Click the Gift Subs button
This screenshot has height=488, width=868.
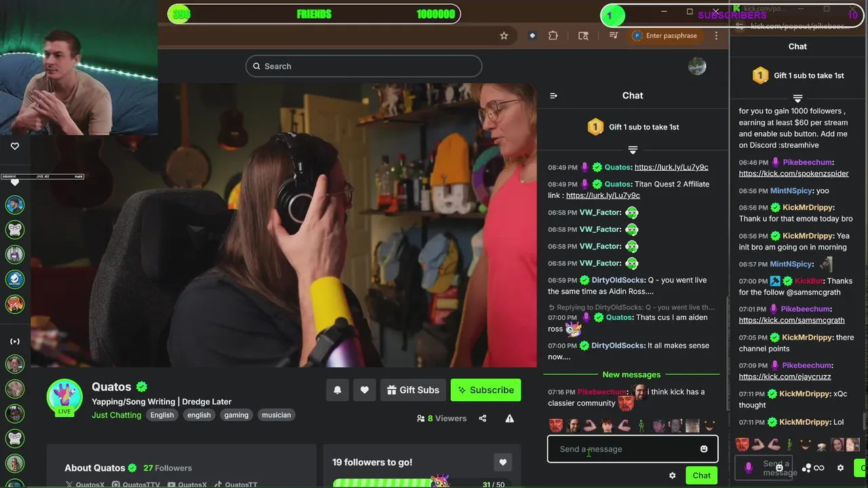click(413, 390)
